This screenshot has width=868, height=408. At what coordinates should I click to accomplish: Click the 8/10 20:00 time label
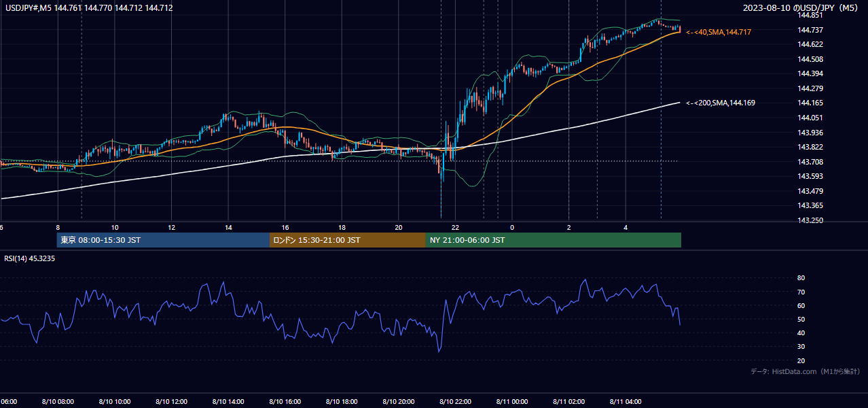click(399, 401)
